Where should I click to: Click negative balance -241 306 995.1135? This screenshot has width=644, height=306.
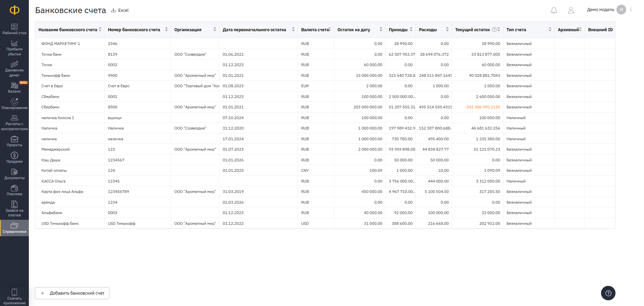point(483,107)
